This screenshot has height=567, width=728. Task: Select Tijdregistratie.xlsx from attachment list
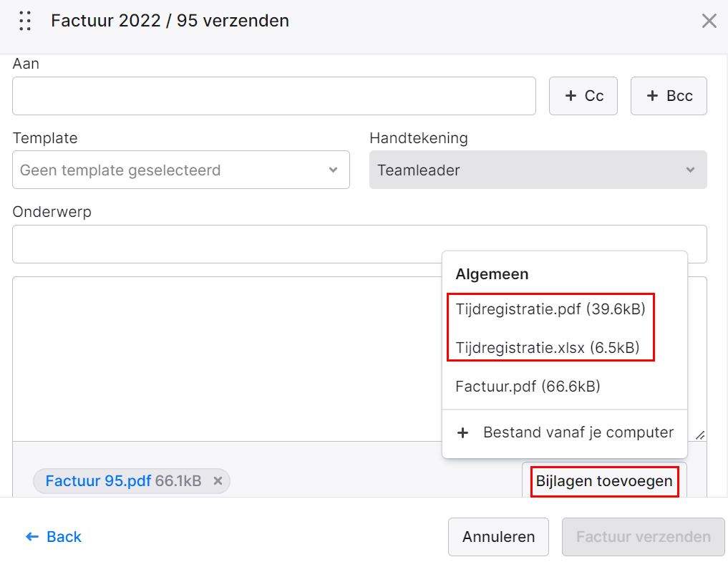click(x=548, y=347)
